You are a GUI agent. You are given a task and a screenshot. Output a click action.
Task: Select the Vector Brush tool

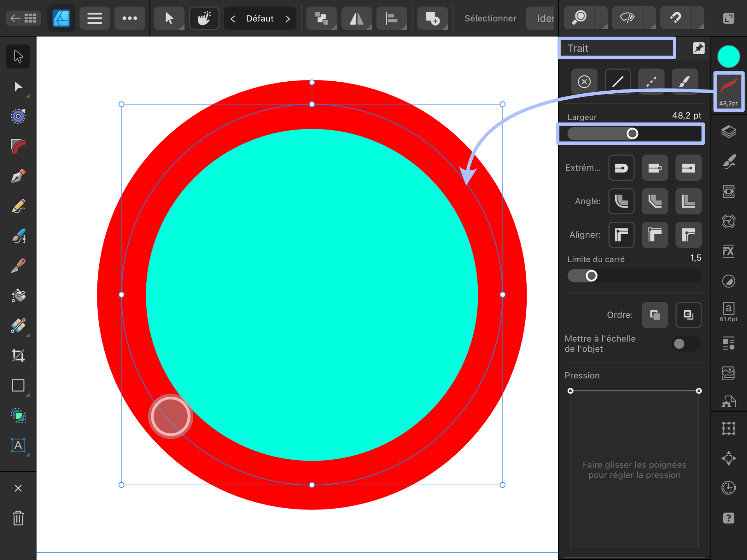point(18,236)
